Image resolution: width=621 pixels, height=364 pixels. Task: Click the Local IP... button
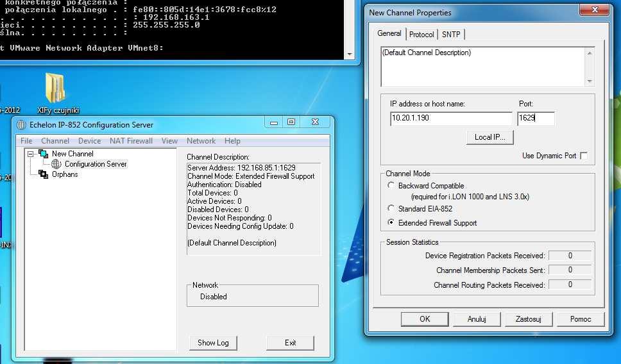[x=490, y=137]
